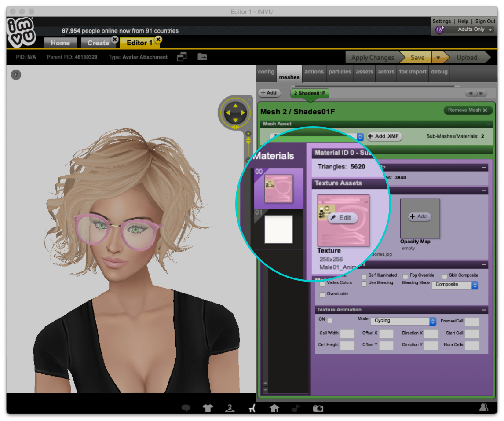
Task: Enable the Fog Override checkbox
Action: click(x=405, y=276)
